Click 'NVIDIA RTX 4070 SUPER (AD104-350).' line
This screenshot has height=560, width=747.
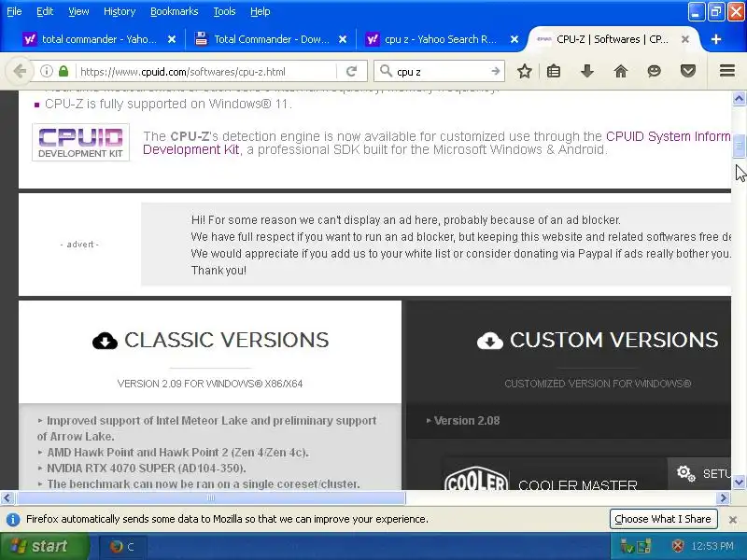tap(147, 469)
